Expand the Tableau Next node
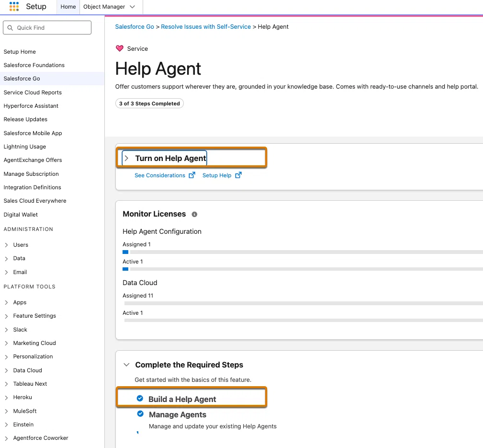The height and width of the screenshot is (448, 483). point(7,384)
